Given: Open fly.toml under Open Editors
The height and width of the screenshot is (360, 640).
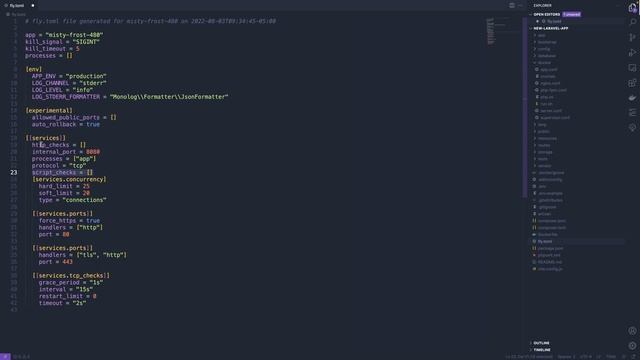Looking at the screenshot, I should point(554,21).
